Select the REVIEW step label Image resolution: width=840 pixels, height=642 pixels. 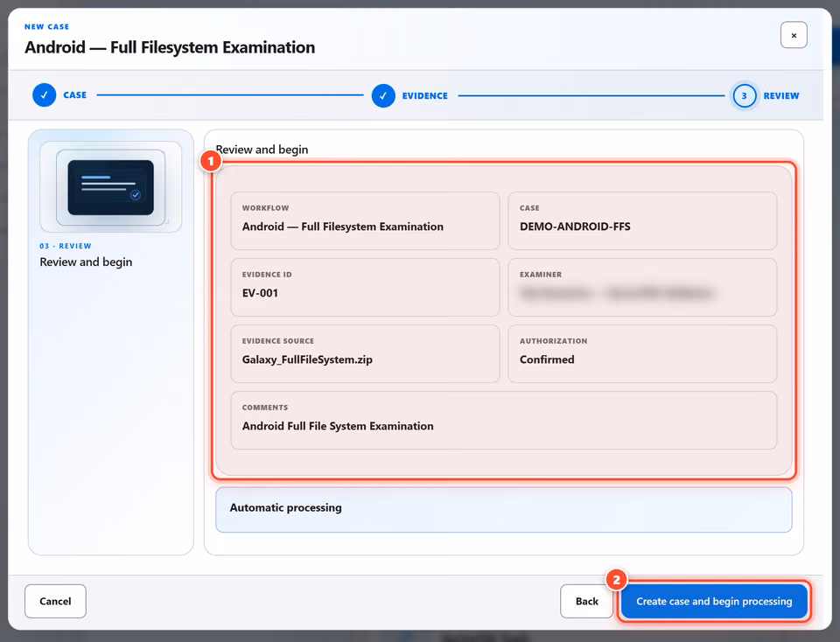click(x=781, y=96)
